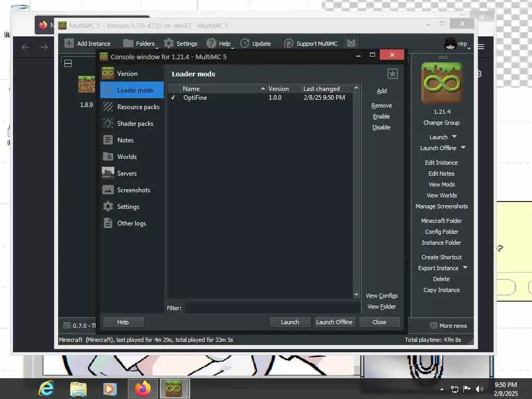This screenshot has height=399, width=532.
Task: Click the volume speaker tray icon
Action: coord(480,389)
